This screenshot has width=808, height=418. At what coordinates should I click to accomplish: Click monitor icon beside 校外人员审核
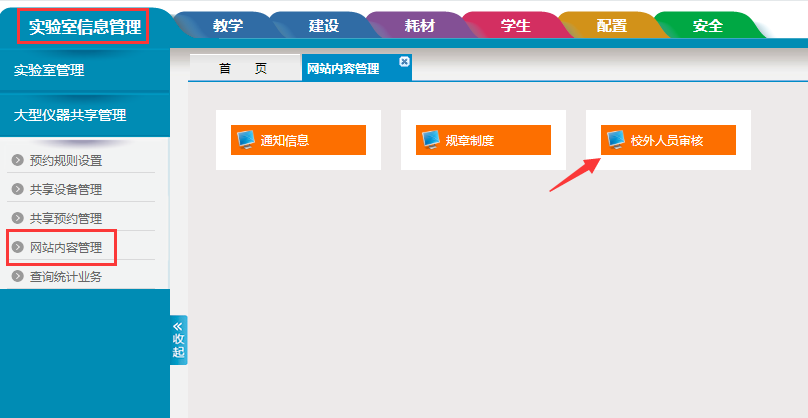coord(616,140)
